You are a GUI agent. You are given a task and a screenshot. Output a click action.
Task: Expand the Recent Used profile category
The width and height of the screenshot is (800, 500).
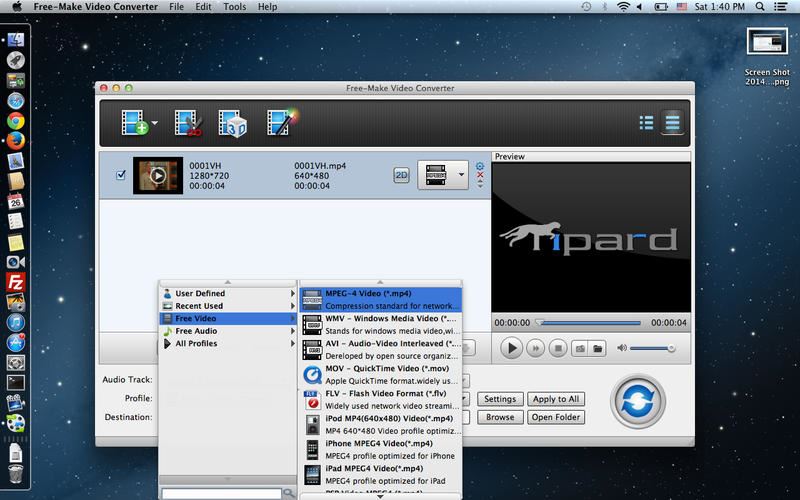point(228,306)
